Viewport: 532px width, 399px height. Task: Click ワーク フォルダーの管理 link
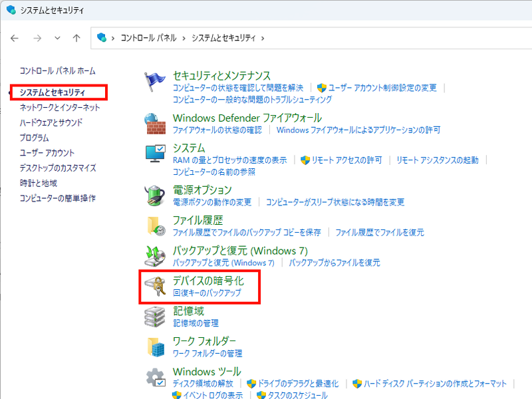(207, 354)
